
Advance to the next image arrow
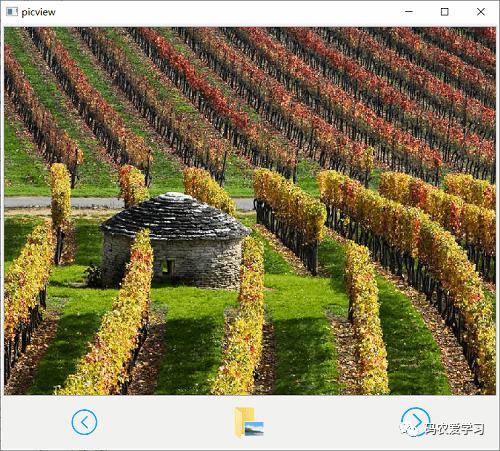pyautogui.click(x=415, y=421)
